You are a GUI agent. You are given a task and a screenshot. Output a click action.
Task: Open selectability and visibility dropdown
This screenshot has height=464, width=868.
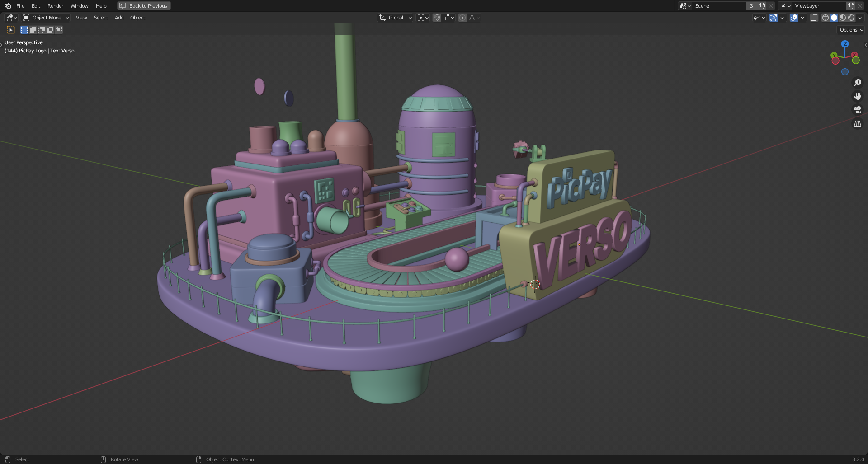click(759, 18)
